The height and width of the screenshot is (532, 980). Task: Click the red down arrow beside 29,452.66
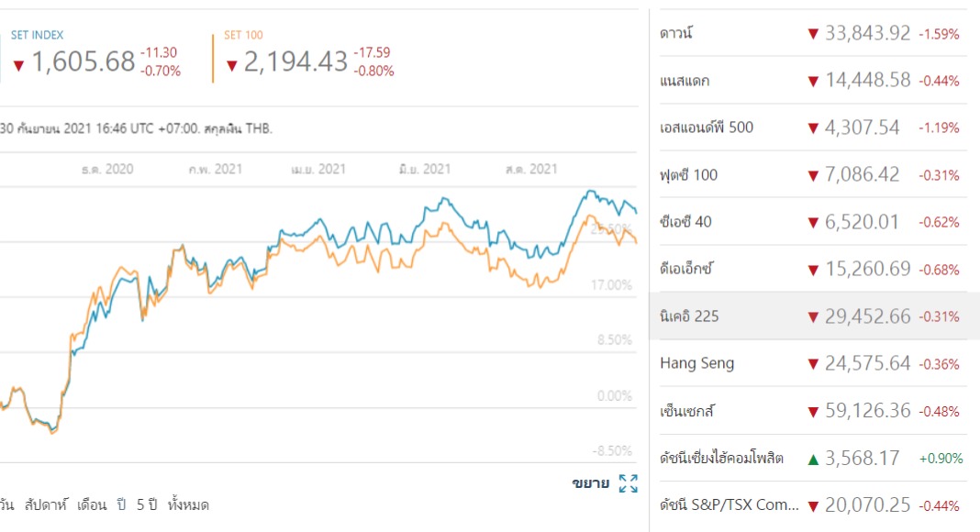point(812,317)
